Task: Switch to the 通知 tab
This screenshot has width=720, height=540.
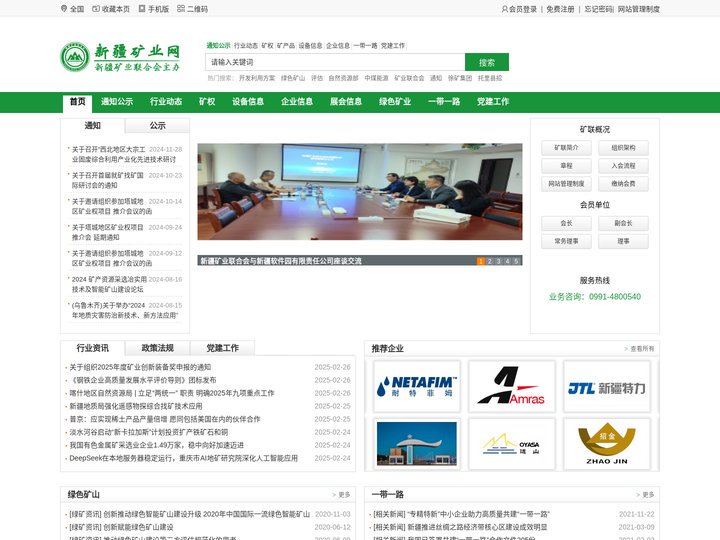Action: pos(92,125)
